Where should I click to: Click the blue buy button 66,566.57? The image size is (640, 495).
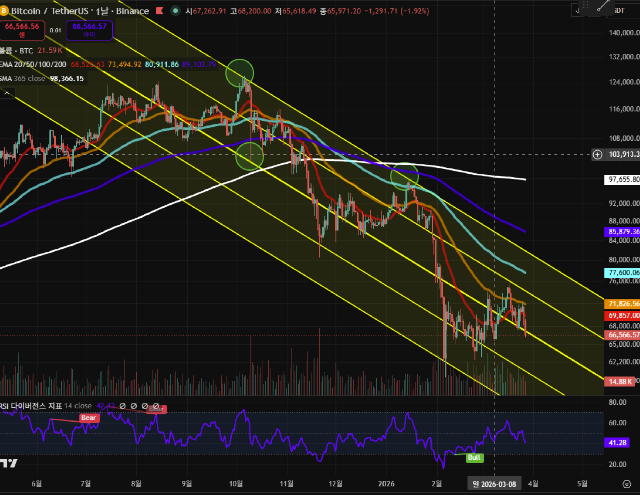click(x=89, y=30)
